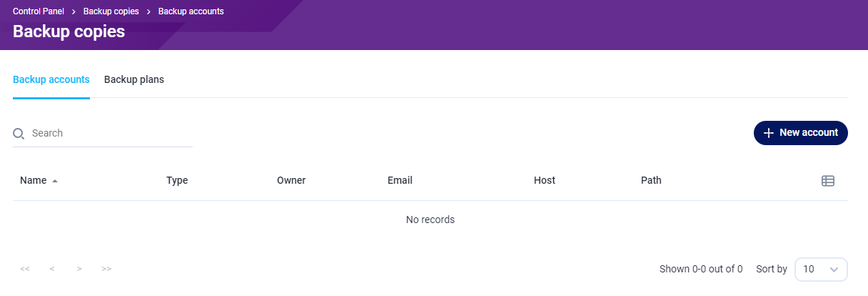This screenshot has height=296, width=868.
Task: Click the 'No records' message
Action: click(x=430, y=219)
